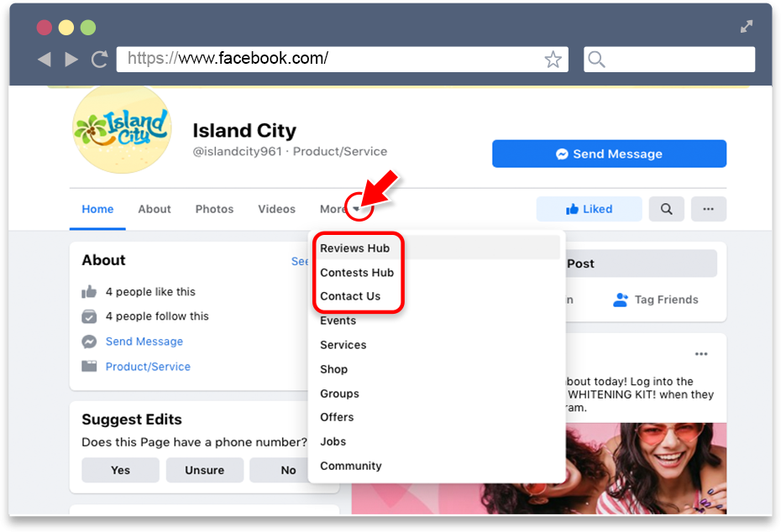Image resolution: width=781 pixels, height=532 pixels.
Task: Expand the browser window with the fullscreen arrows
Action: [x=746, y=26]
